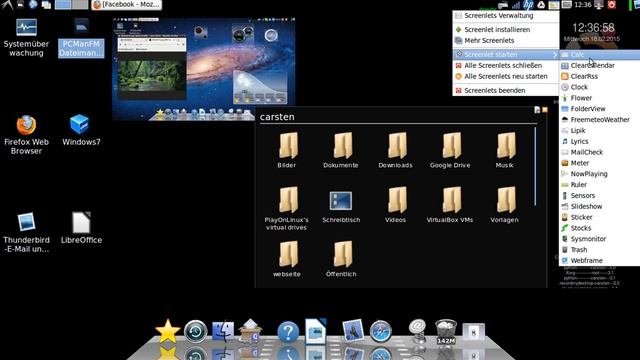Click the network signal bars tray icon
Viewport: 640px width, 360px height.
pyautogui.click(x=516, y=5)
